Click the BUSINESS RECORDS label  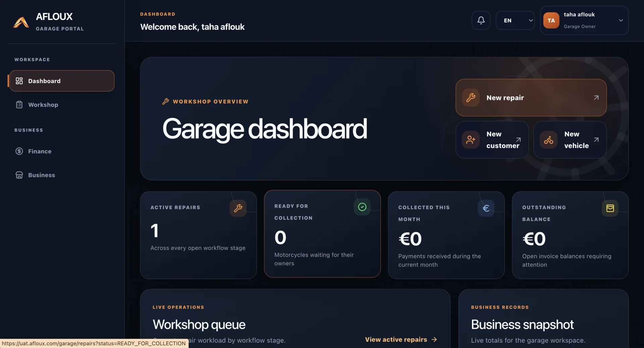[500, 307]
